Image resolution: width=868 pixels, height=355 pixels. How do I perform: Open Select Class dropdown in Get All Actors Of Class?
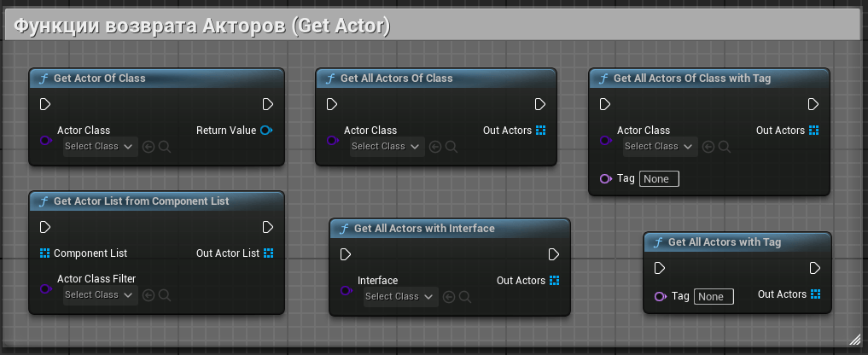387,147
